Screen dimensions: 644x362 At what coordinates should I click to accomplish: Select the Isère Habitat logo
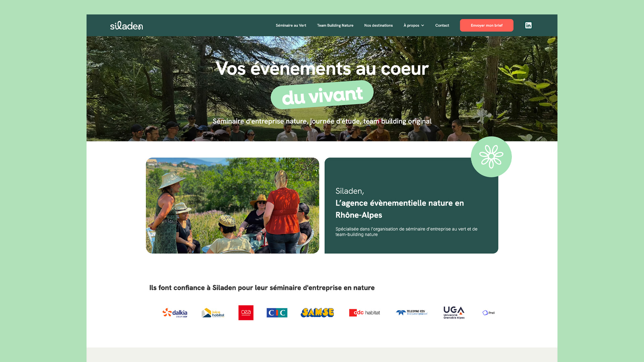213,313
